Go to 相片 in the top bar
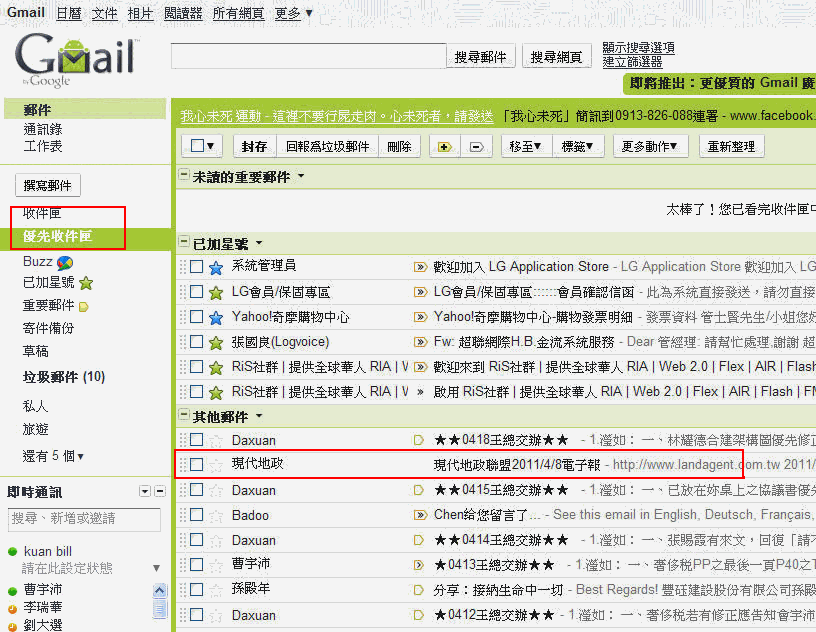This screenshot has width=816, height=632. click(141, 13)
